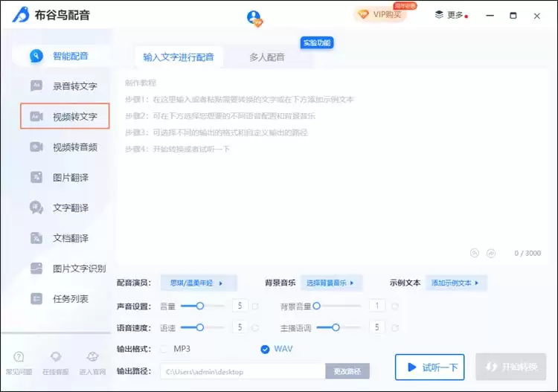Viewport: 558px width, 392px height.
Task: Click the 视频转音频 sidebar icon
Action: (x=36, y=147)
